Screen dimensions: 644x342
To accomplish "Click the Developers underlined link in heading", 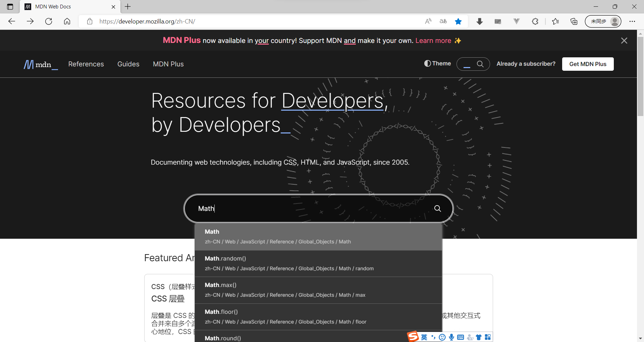I will [x=332, y=101].
